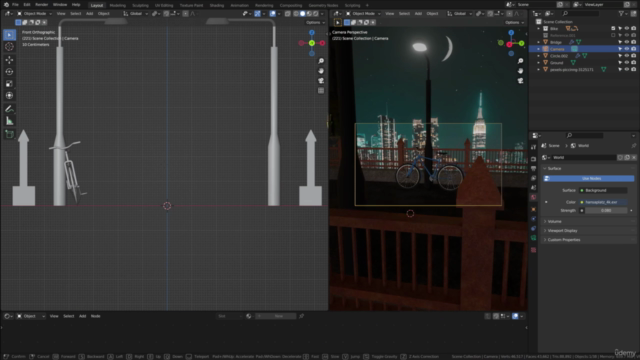Open the File menu
This screenshot has height=360, width=640.
pos(15,4)
